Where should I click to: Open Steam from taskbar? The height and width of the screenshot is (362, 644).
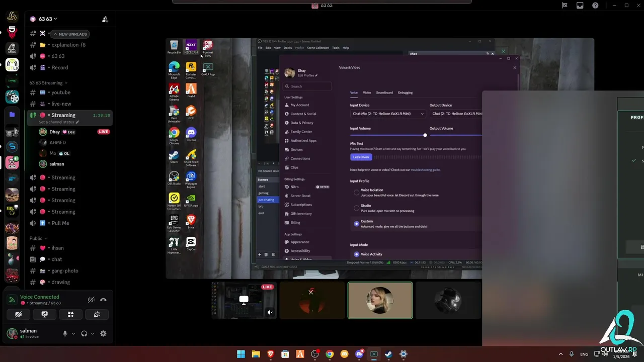point(388,354)
